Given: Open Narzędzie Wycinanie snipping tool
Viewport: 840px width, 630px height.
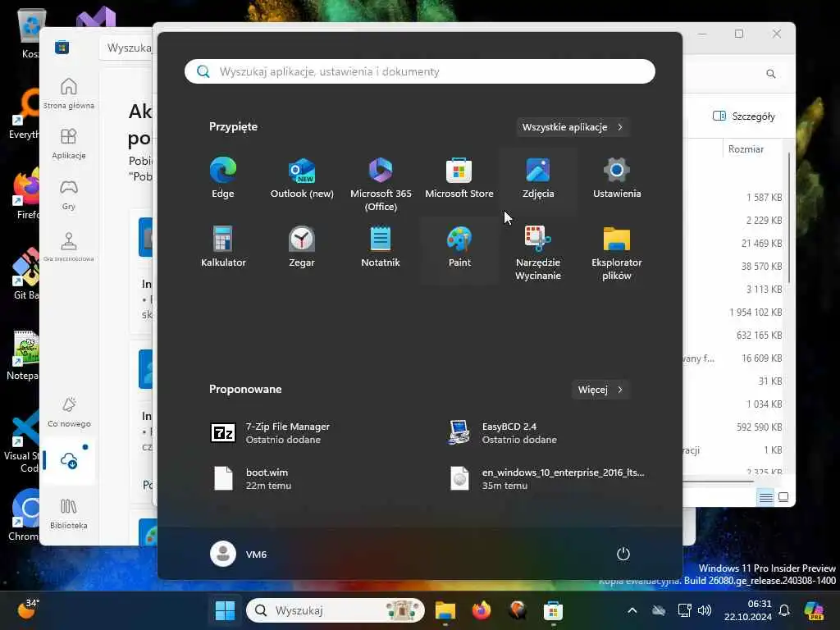Looking at the screenshot, I should (x=538, y=252).
